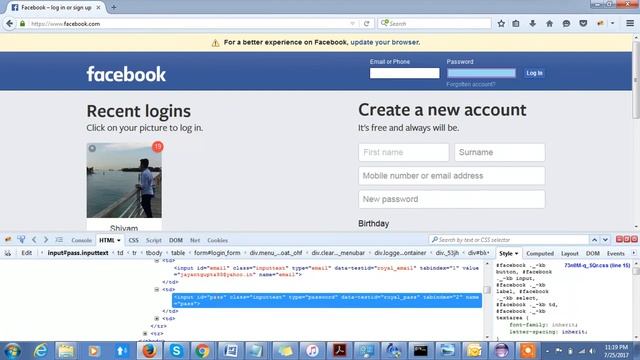Activate Firebug's element inspector icon
640x360 pixels.
coord(21,240)
